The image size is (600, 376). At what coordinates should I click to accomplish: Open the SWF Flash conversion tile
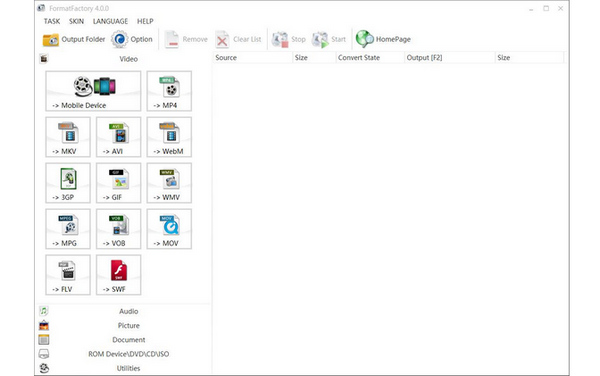pos(119,275)
